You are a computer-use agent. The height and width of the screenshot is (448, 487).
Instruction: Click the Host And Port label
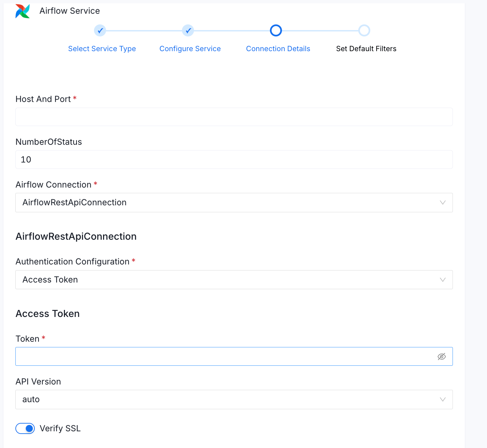[43, 99]
